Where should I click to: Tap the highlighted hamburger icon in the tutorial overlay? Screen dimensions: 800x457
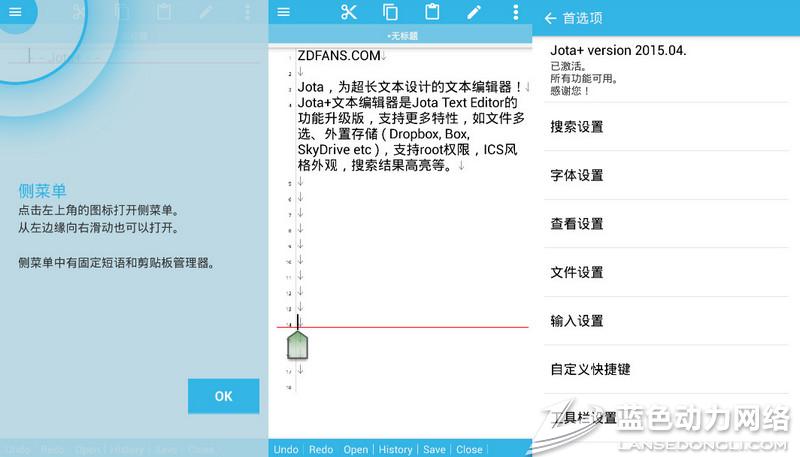click(x=15, y=12)
